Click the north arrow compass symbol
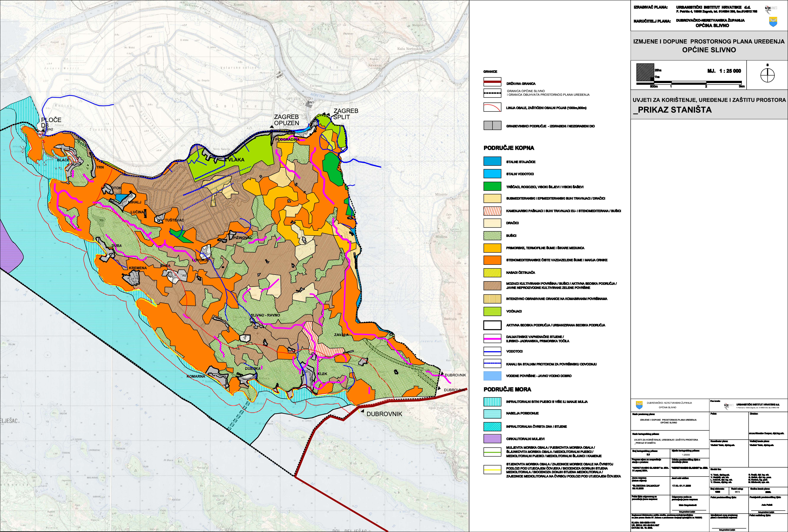The height and width of the screenshot is (532, 788). pos(767,75)
